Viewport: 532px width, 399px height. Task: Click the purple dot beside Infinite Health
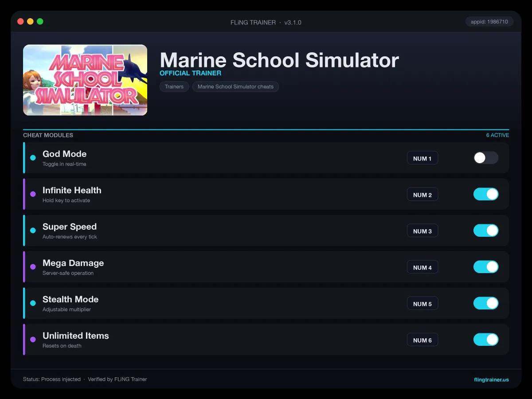[x=33, y=194]
